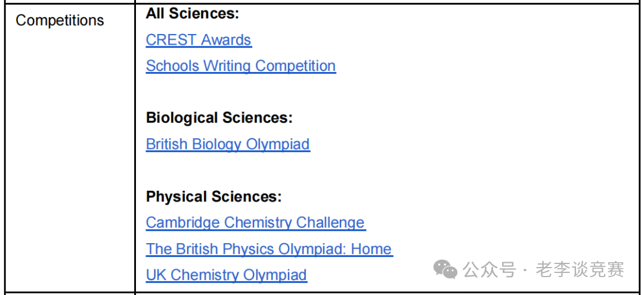Open The British Physics Olympiad: Home link
The height and width of the screenshot is (295, 644).
pyautogui.click(x=269, y=249)
